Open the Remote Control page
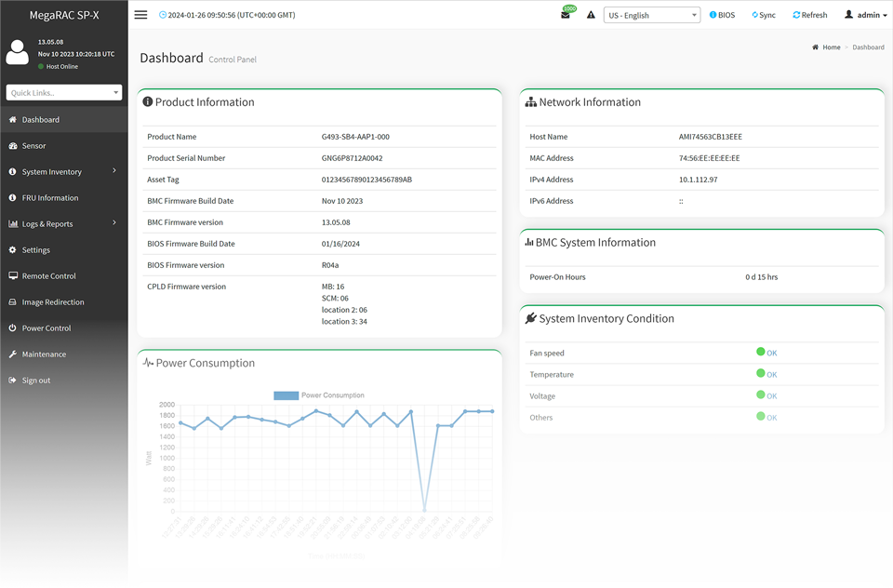This screenshot has width=893, height=588. click(48, 276)
